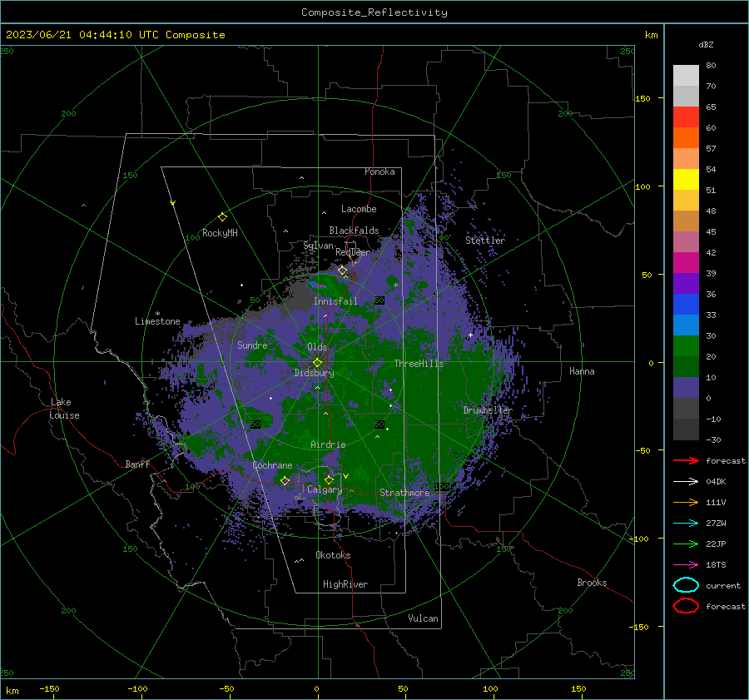
Task: Click the ThreeHills city label
Action: coord(419,364)
